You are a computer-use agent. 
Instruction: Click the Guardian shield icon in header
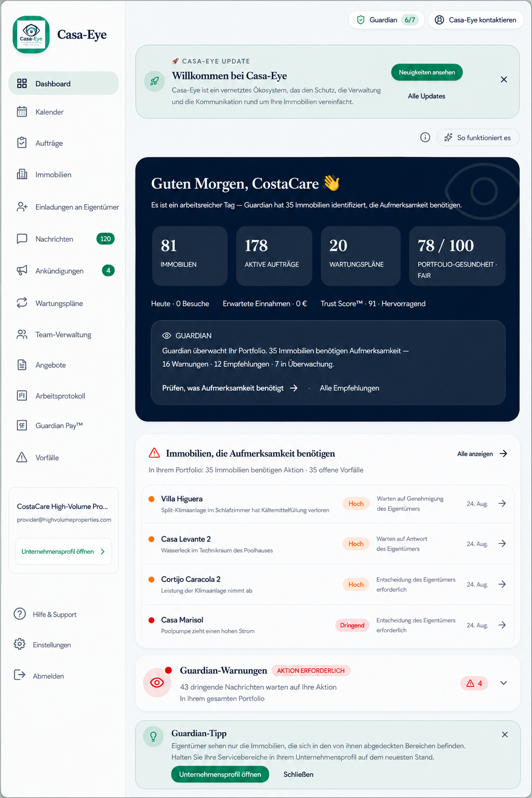point(361,20)
